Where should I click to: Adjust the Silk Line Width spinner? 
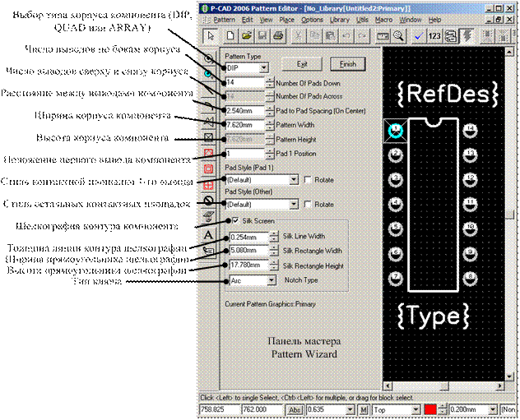coord(274,237)
